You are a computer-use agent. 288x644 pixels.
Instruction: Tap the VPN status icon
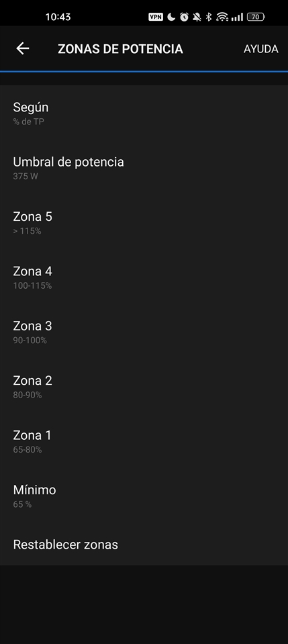156,17
